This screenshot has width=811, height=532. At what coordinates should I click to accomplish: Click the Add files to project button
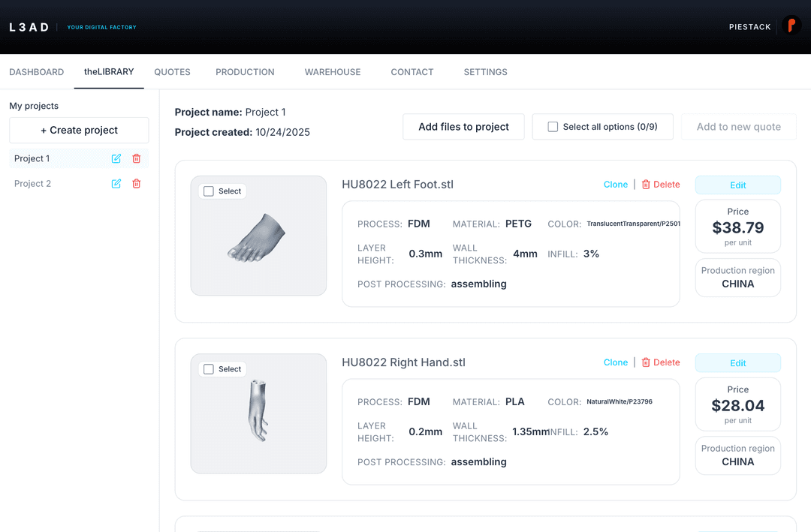click(x=463, y=126)
